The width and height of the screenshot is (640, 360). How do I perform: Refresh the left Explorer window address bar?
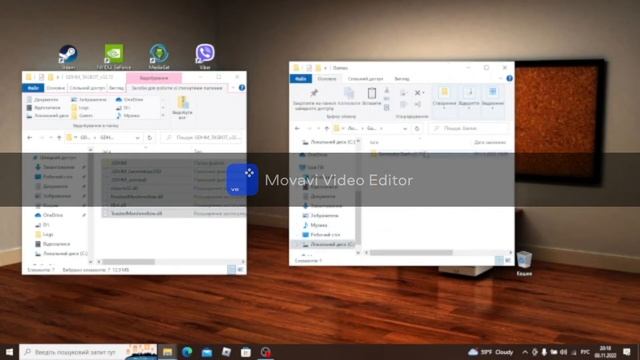coord(150,138)
